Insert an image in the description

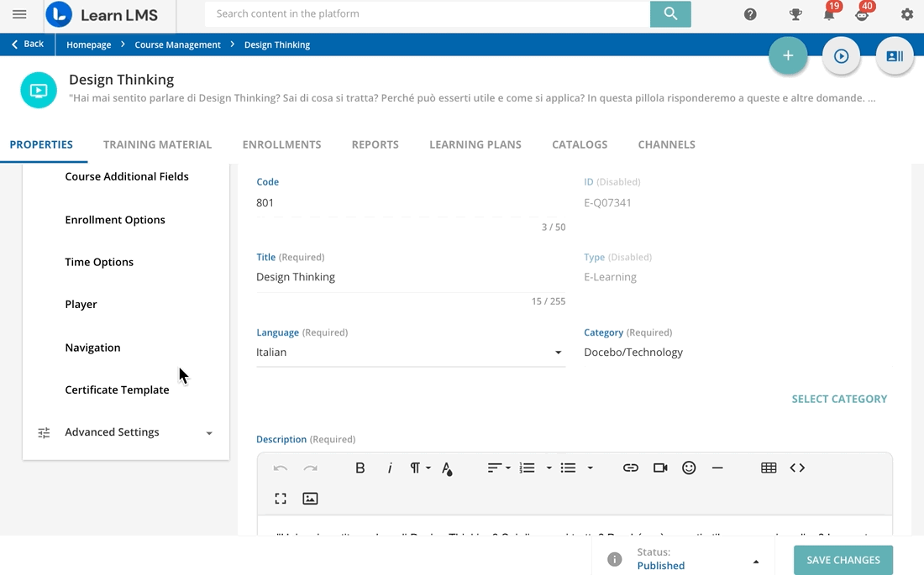pos(310,499)
